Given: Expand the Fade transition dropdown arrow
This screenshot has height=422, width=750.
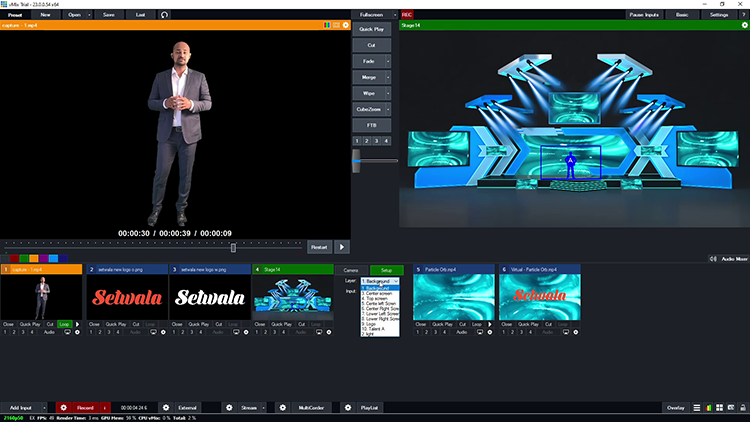Looking at the screenshot, I should (388, 61).
